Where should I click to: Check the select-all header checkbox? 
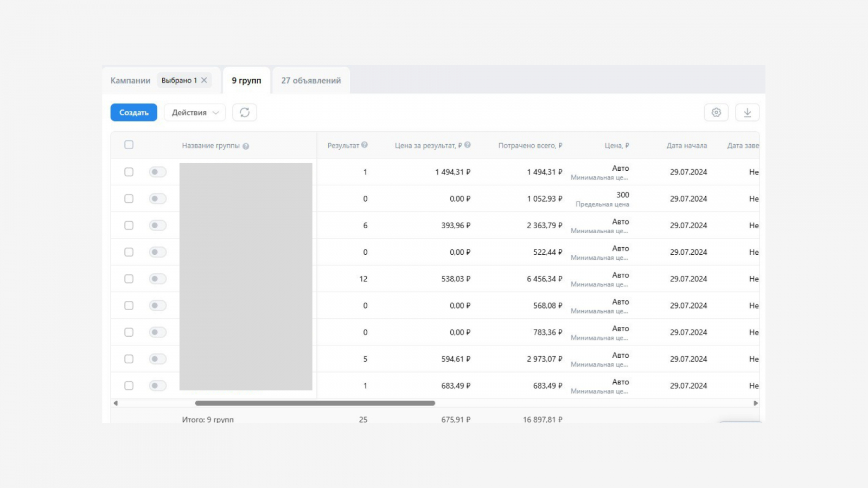click(x=129, y=145)
